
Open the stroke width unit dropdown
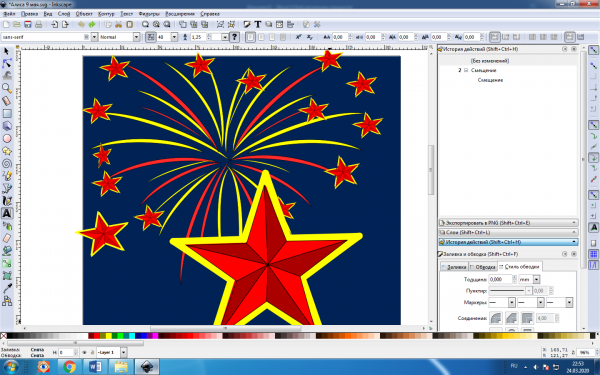(x=536, y=279)
